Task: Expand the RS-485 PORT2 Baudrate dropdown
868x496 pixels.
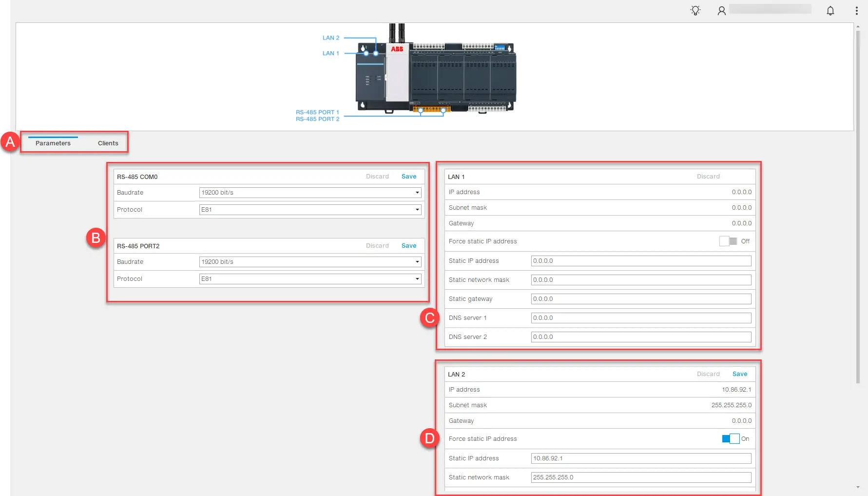Action: [310, 262]
